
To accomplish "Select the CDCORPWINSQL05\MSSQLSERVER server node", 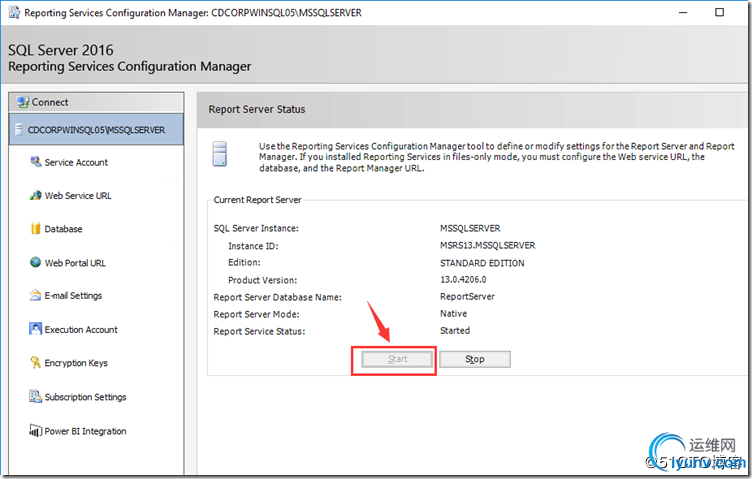I will tap(96, 129).
